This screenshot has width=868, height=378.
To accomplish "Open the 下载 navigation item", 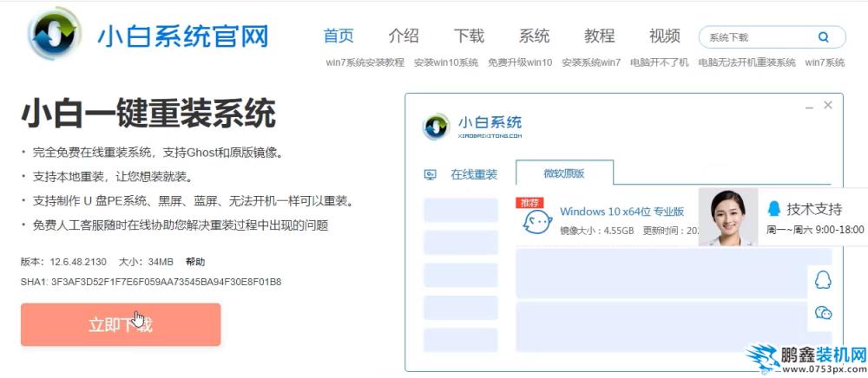I will tap(469, 36).
